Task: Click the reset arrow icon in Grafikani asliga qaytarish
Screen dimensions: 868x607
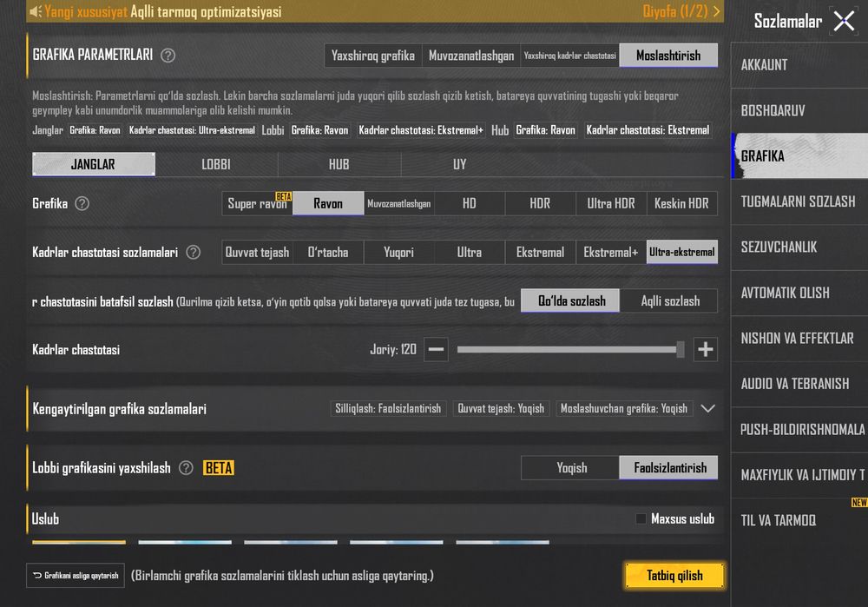Action: pyautogui.click(x=37, y=576)
